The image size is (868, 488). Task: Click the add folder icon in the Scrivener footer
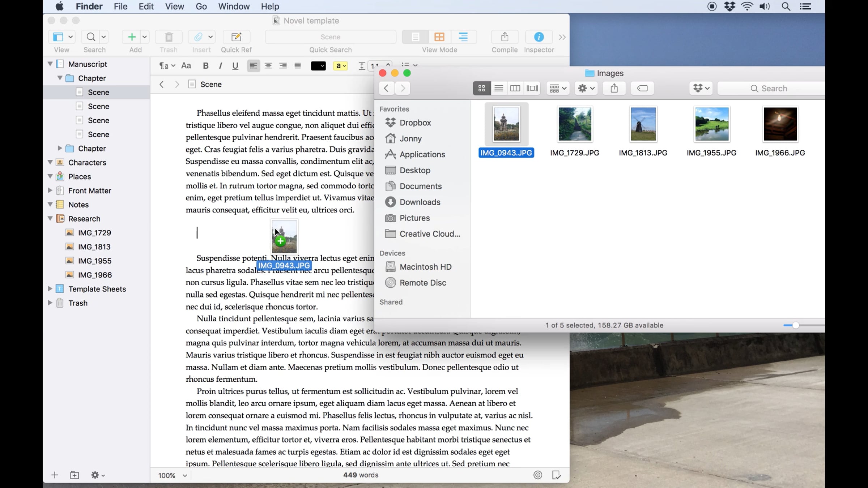(75, 475)
